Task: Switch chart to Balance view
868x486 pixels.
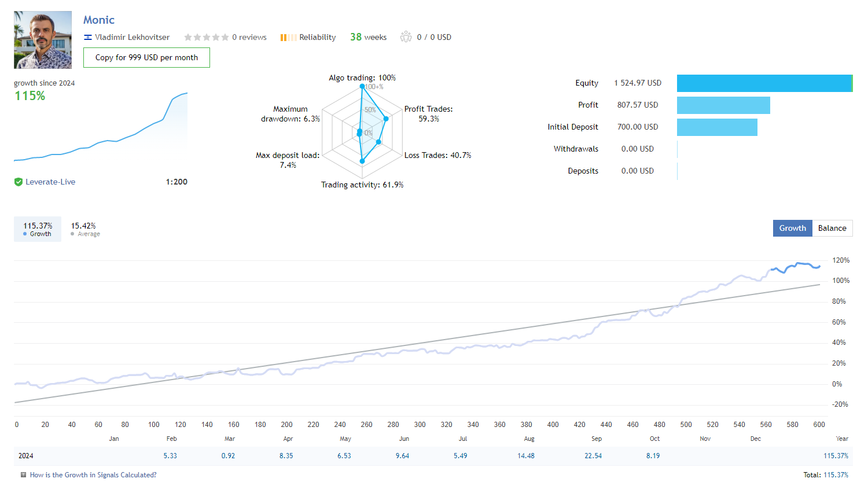Action: tap(832, 229)
